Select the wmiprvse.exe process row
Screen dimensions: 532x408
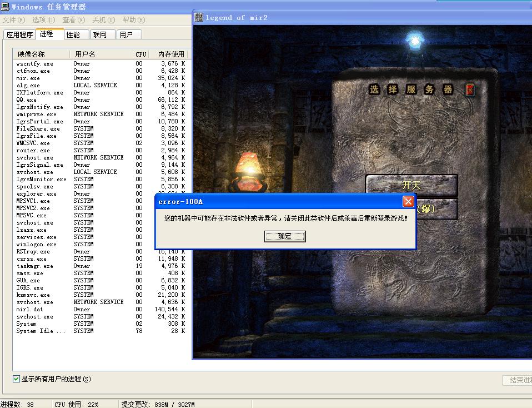101,114
